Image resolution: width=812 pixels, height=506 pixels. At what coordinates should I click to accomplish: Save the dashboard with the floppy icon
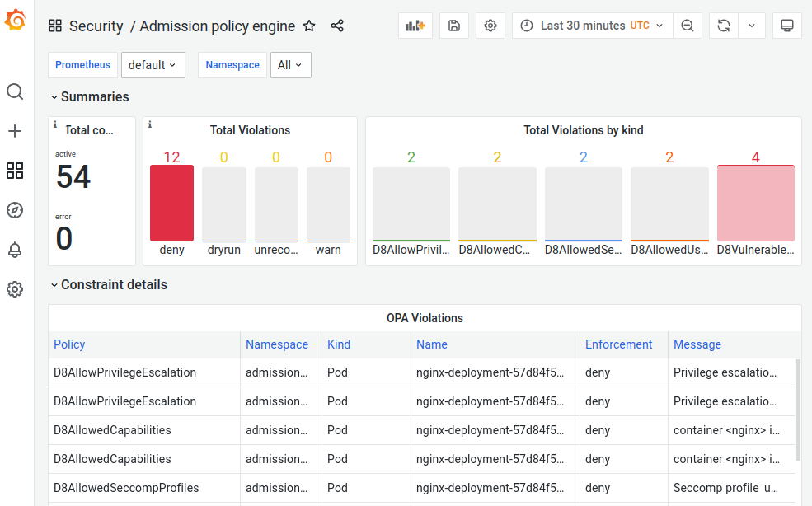454,26
